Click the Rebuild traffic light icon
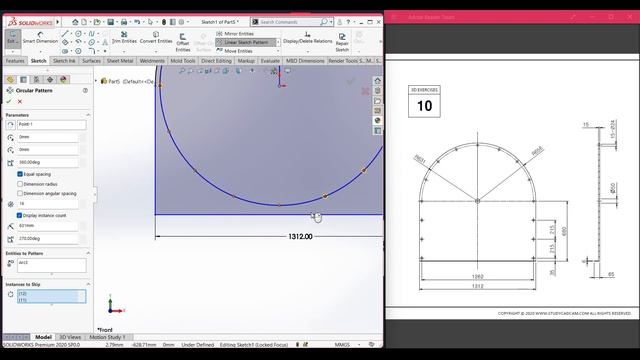Image resolution: width=640 pixels, height=360 pixels. (164, 22)
